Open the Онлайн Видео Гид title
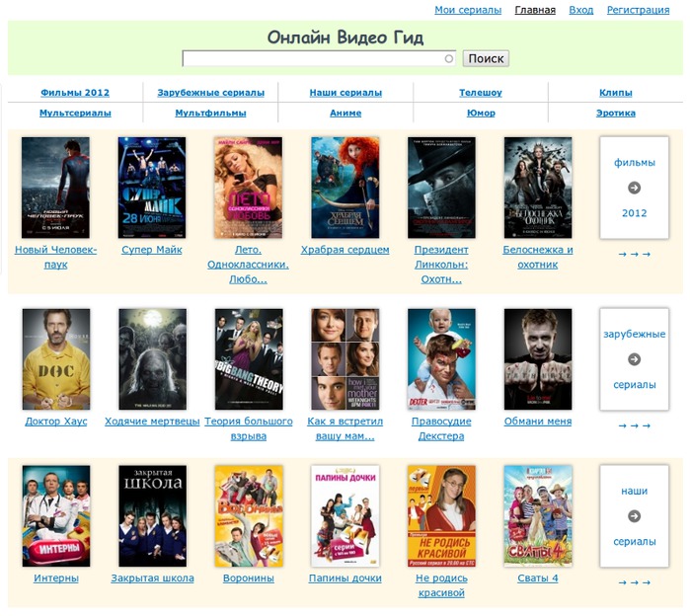The height and width of the screenshot is (616, 690). [345, 38]
